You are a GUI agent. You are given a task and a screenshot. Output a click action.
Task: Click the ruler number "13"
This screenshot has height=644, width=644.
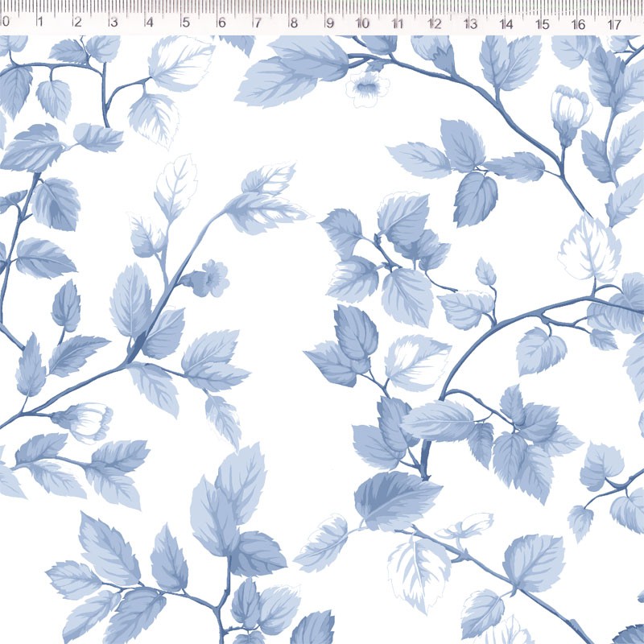point(471,24)
